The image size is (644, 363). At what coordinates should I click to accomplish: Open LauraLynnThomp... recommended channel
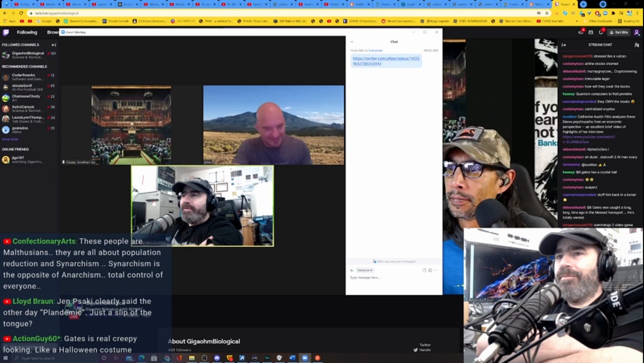point(29,119)
